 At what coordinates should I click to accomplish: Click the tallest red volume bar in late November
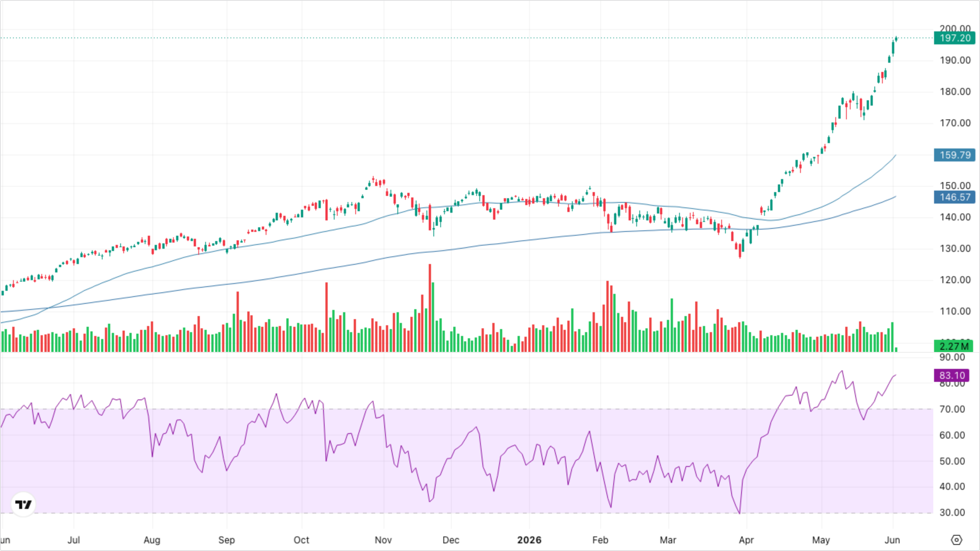pos(430,308)
